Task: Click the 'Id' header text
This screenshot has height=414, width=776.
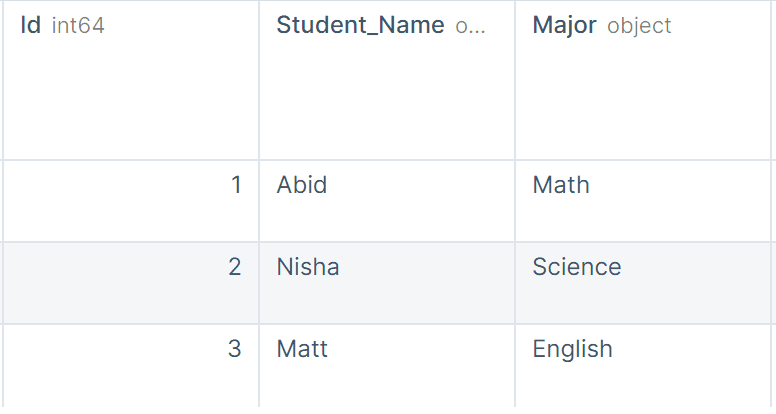Action: (31, 25)
